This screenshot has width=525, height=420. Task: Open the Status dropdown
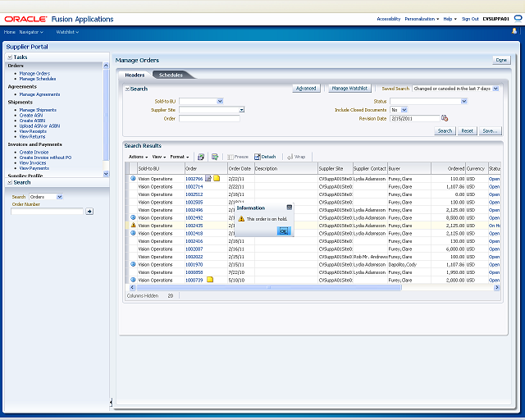click(463, 101)
